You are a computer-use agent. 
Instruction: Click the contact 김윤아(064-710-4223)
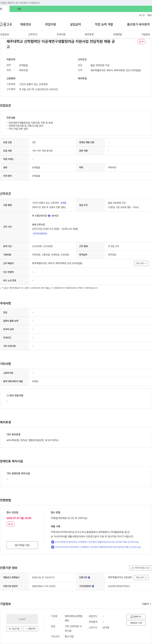click(x=44, y=586)
